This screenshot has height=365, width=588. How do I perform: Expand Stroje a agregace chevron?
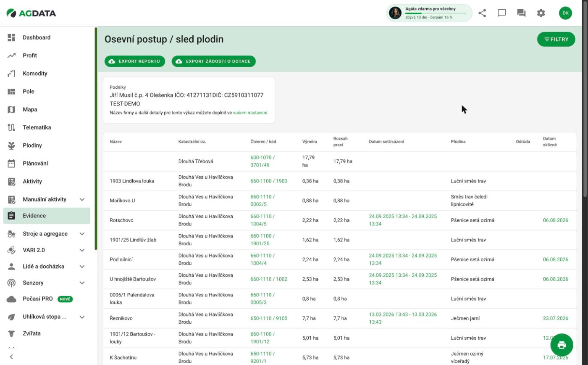click(x=82, y=234)
